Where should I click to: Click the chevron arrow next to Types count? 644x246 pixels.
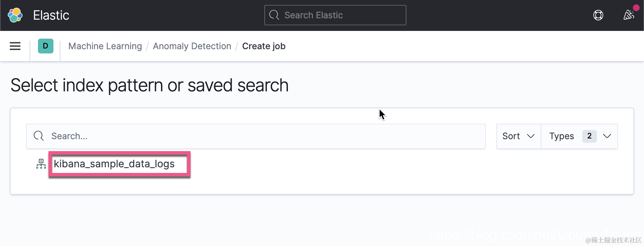tap(607, 136)
